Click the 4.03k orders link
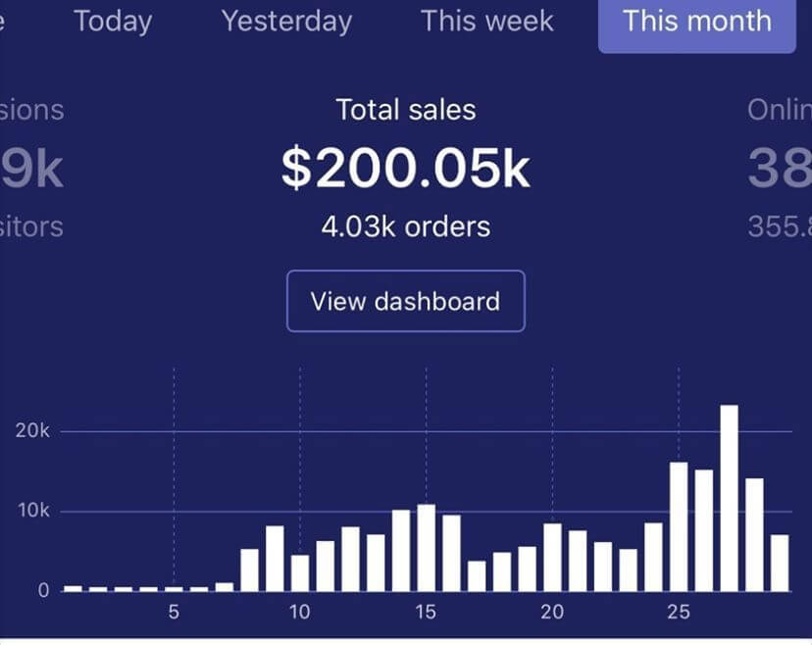Screen dimensions: 812x645 point(405,226)
